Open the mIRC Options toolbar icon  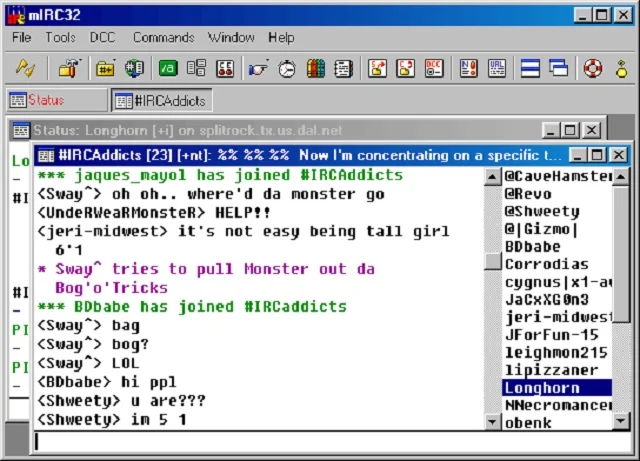(68, 69)
